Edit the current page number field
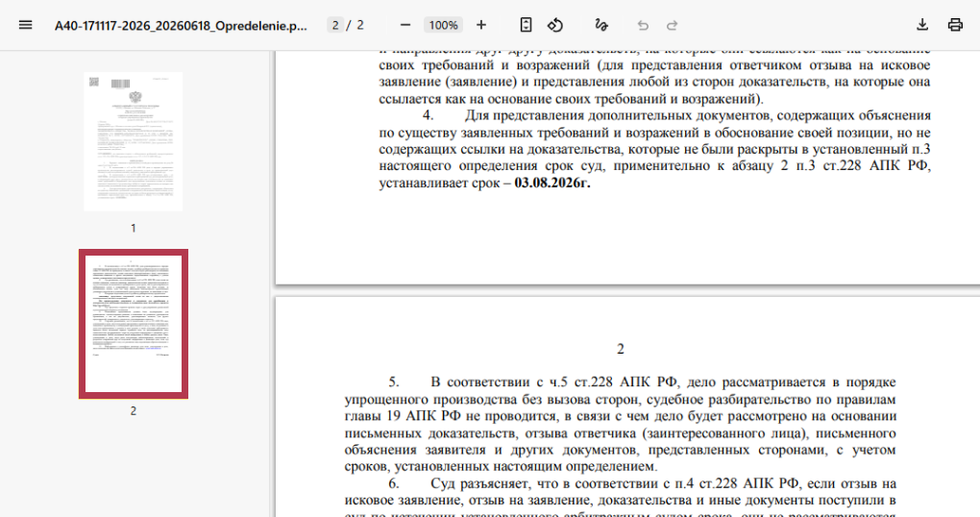This screenshot has width=980, height=517. pos(335,25)
